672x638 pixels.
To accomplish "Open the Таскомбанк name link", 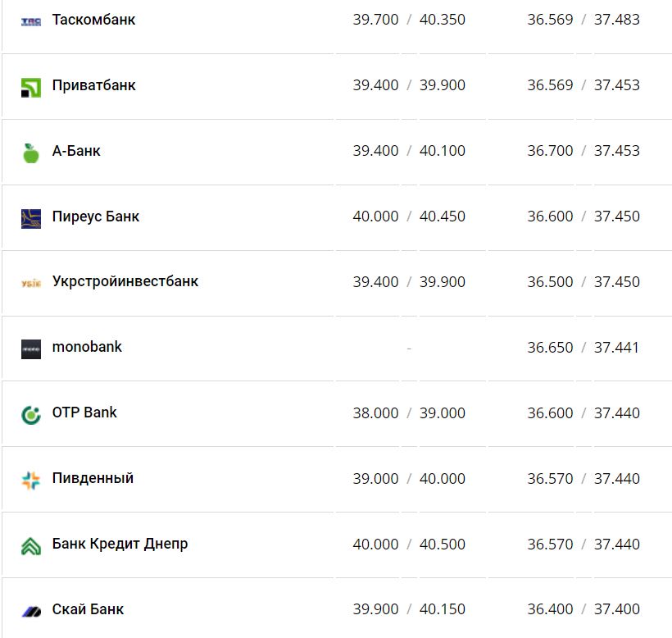I will tap(93, 19).
